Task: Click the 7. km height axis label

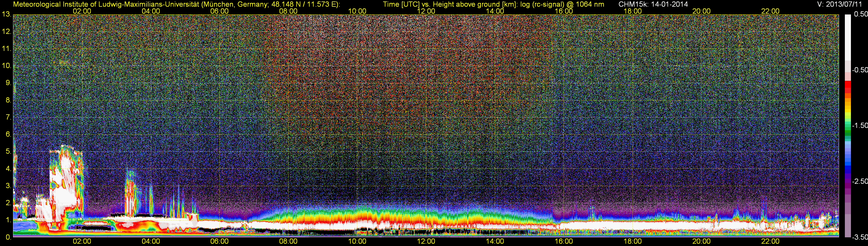Action: pos(8,117)
